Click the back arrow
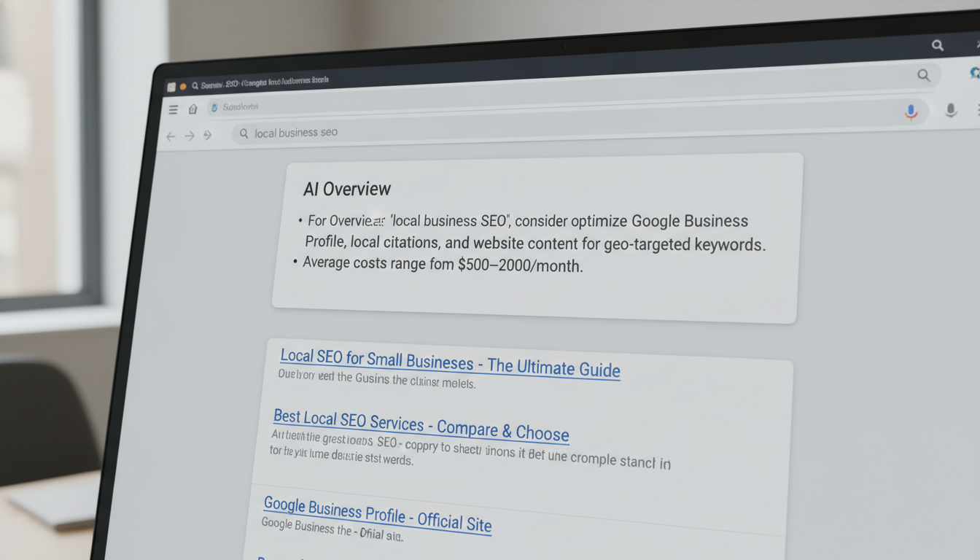The height and width of the screenshot is (560, 980). click(x=171, y=136)
